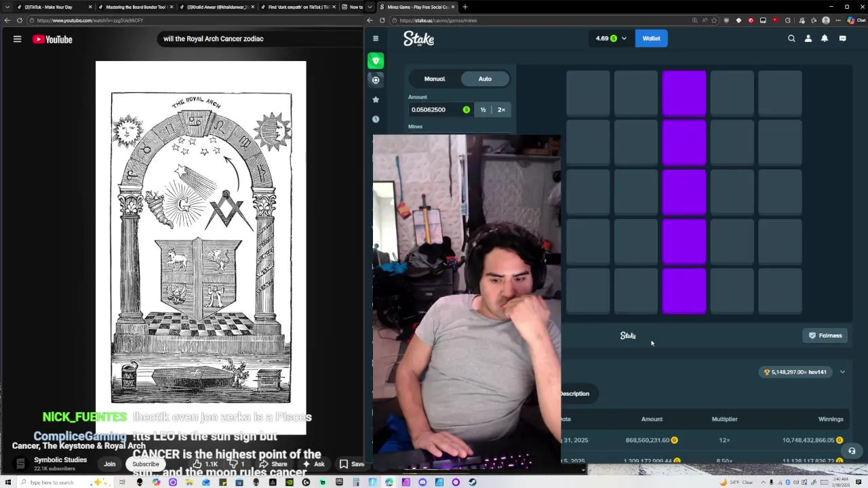This screenshot has width=868, height=488.
Task: Save the YouTube video
Action: tap(351, 464)
